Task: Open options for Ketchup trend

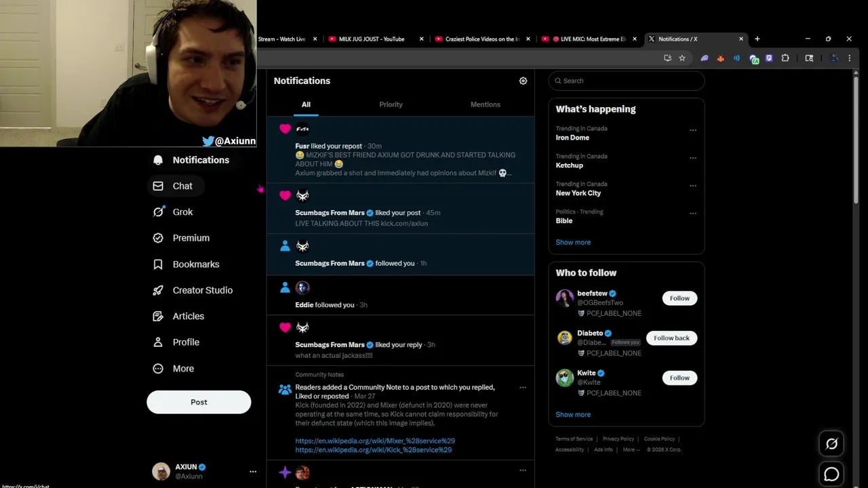Action: pos(693,158)
